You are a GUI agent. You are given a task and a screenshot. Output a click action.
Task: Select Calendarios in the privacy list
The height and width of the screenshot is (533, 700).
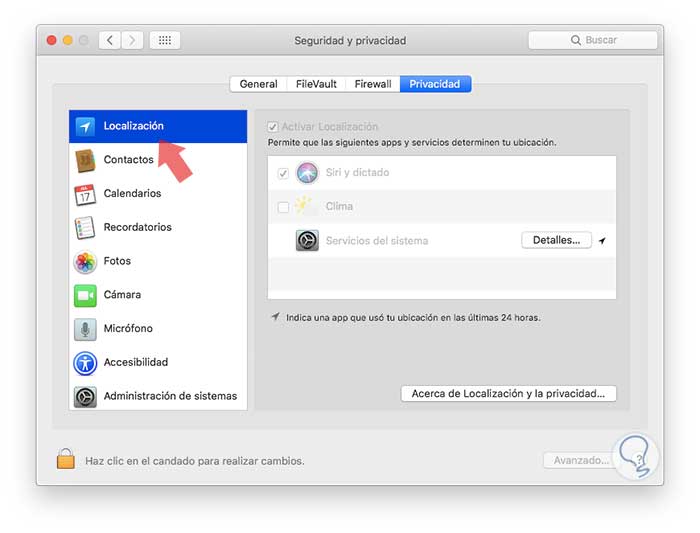[x=158, y=194]
